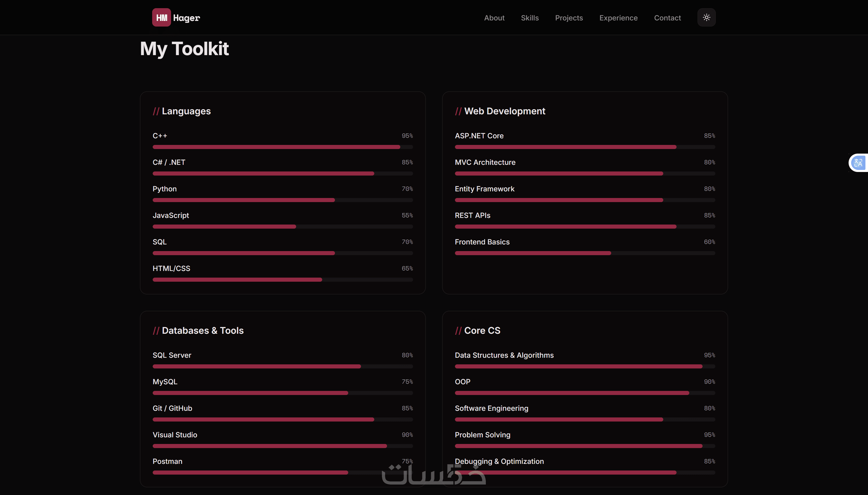Open the About nav link
This screenshot has width=868, height=495.
point(494,18)
